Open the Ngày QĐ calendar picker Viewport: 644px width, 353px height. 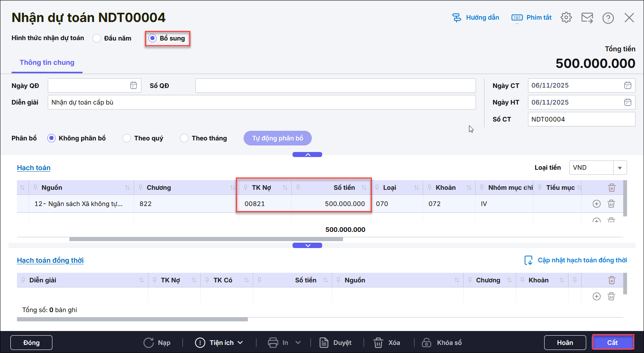click(133, 86)
